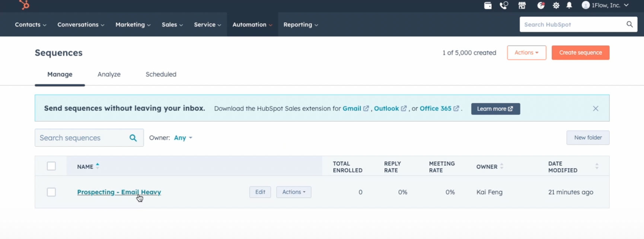Click the 21 minutes ago cell
This screenshot has width=644, height=239.
click(571, 192)
